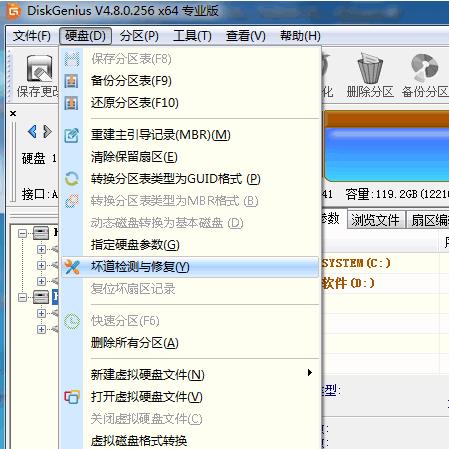Expand third partition under first disk
This screenshot has width=449, height=449.
point(41,281)
